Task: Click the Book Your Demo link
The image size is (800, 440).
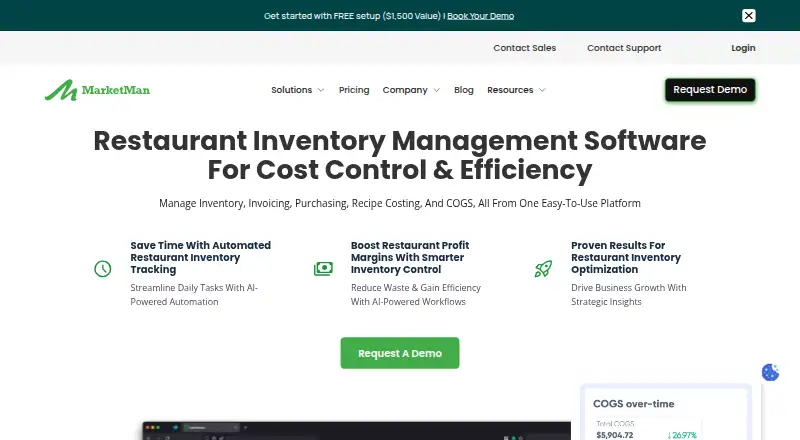Action: [481, 16]
